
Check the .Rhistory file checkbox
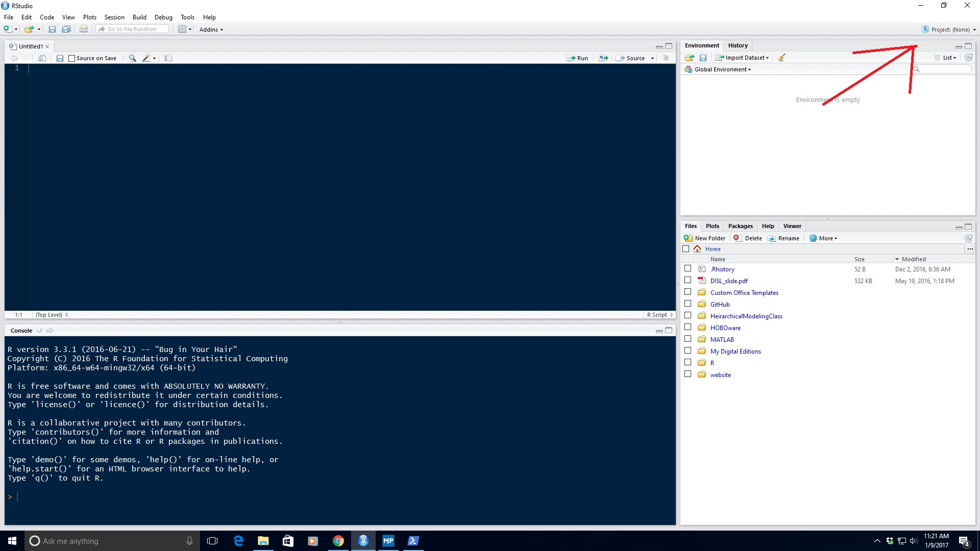(x=688, y=268)
